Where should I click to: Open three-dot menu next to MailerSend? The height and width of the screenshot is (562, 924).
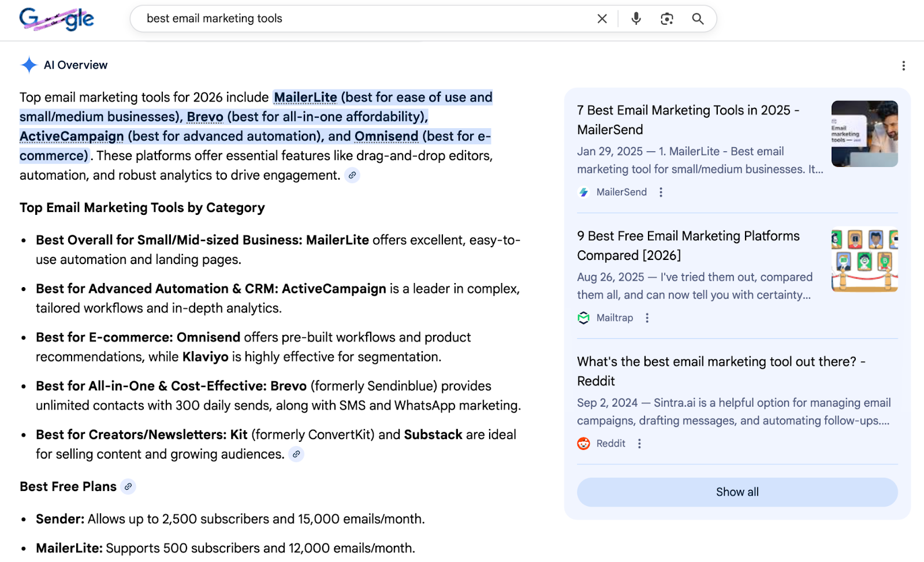click(x=661, y=192)
